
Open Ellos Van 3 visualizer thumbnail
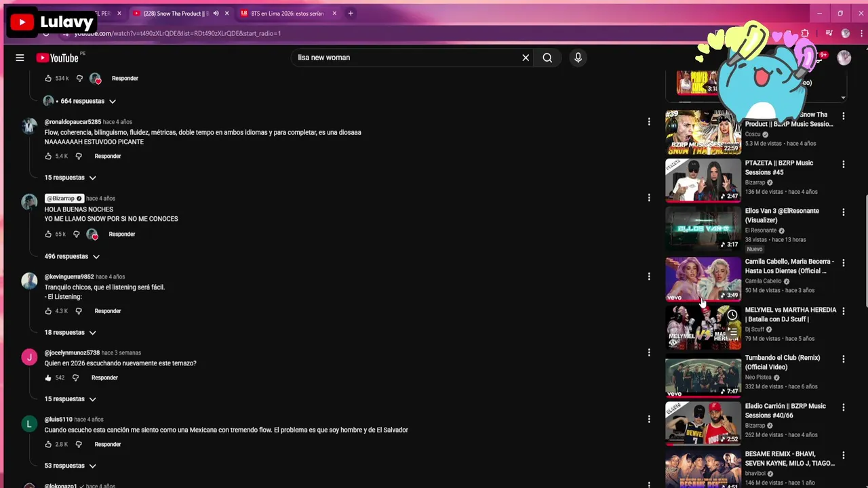pos(703,228)
